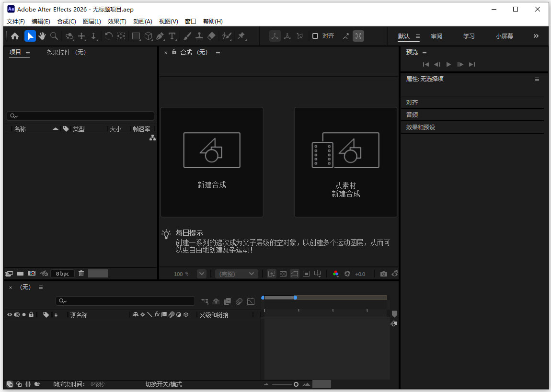Toggle the 对齐 snapping checkbox

tap(315, 36)
